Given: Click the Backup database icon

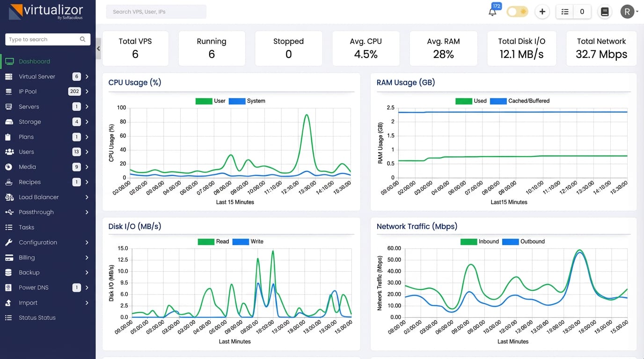Looking at the screenshot, I should 8,273.
